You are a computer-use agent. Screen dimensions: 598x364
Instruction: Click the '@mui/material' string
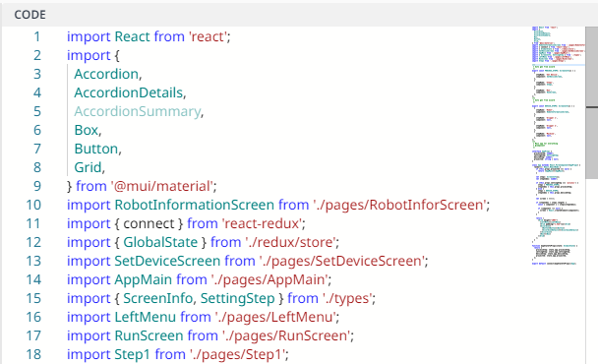[x=162, y=186]
